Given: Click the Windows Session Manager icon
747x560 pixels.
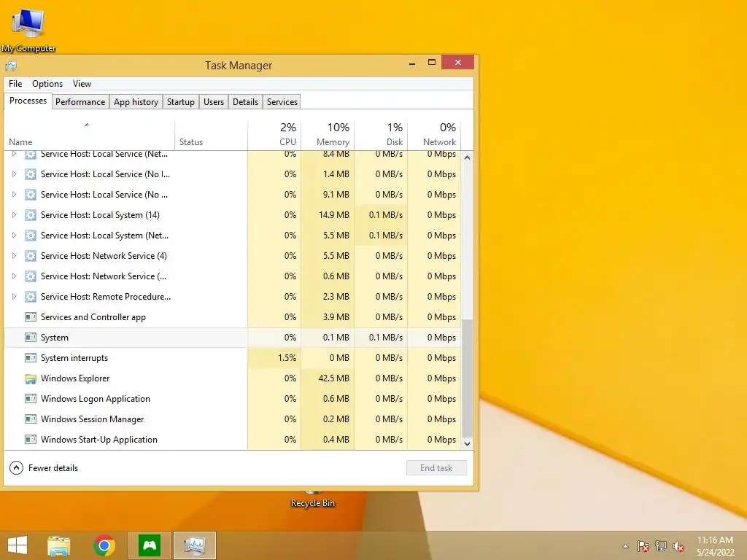Looking at the screenshot, I should (x=31, y=419).
